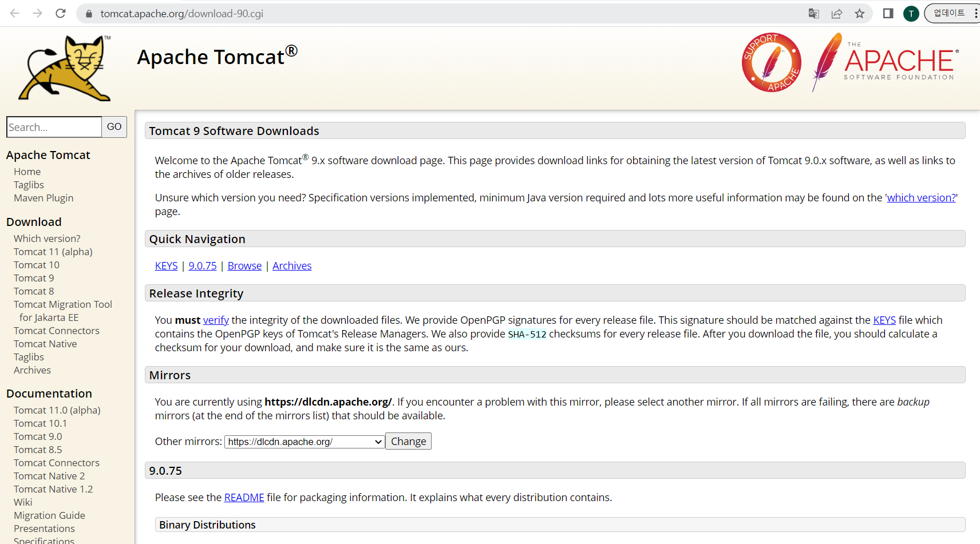Viewport: 980px width, 544px height.
Task: Open Tomcat 9.0 documentation
Action: 38,436
